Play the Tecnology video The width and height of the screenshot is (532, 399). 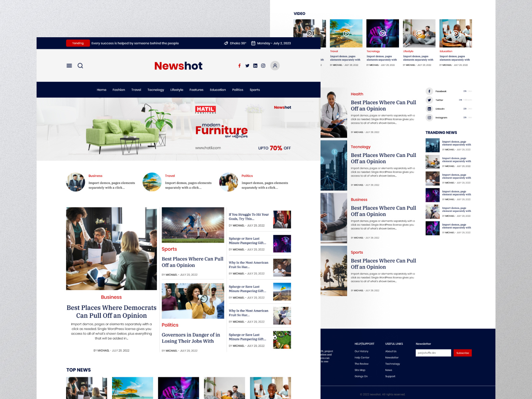383,33
